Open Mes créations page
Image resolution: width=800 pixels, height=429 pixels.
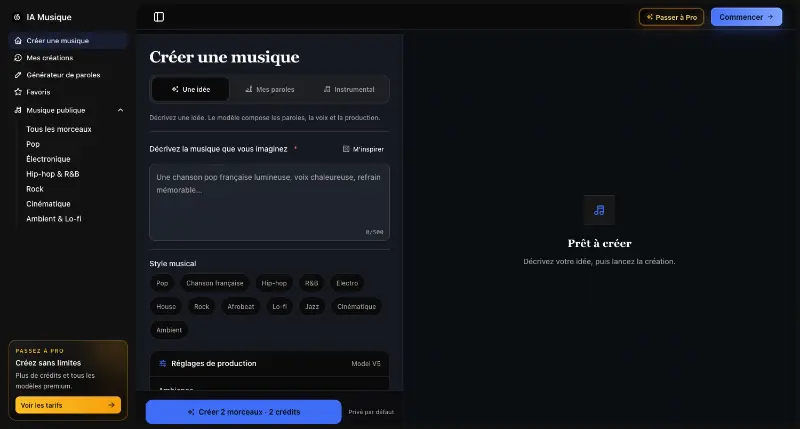click(x=68, y=58)
